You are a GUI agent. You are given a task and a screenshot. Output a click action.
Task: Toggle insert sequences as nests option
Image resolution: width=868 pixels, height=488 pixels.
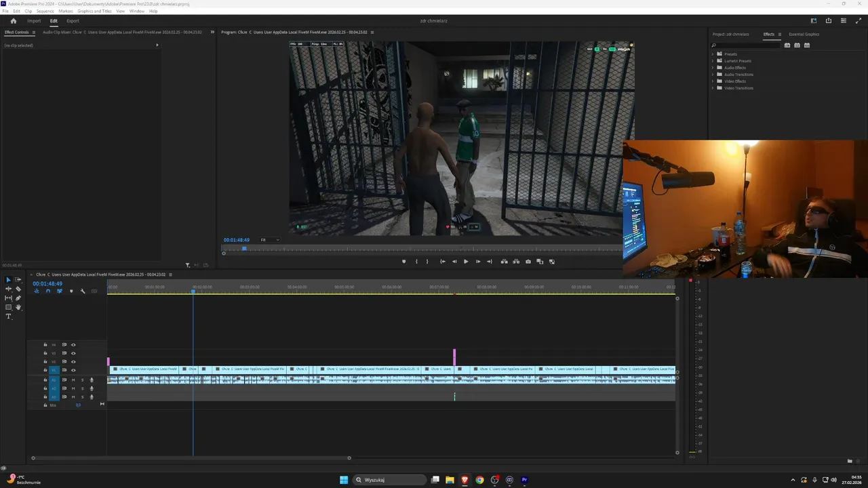click(37, 291)
